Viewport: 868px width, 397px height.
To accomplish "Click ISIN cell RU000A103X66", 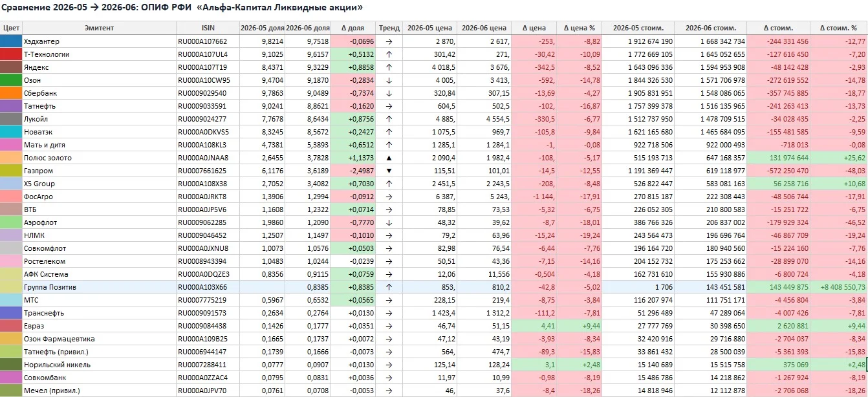I will 208,287.
